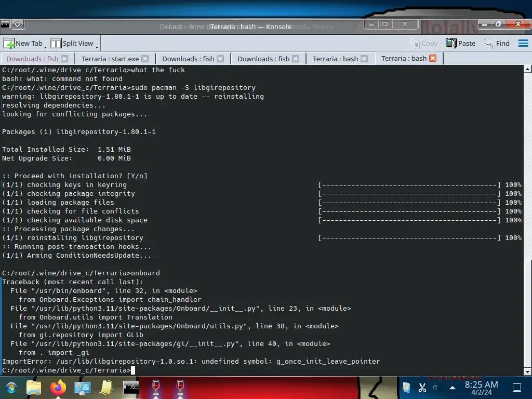This screenshot has height=399, width=532.
Task: Open the Find search tool
Action: 497,44
